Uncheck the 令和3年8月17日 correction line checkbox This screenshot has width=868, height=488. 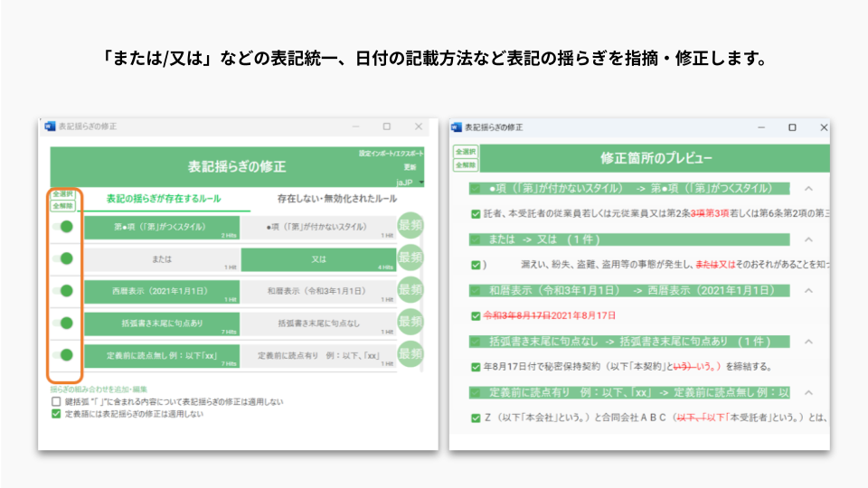(x=476, y=316)
